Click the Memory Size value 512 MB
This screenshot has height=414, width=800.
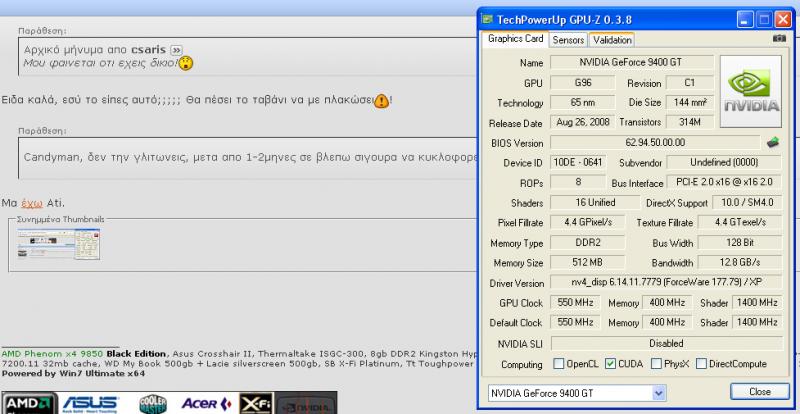click(588, 262)
